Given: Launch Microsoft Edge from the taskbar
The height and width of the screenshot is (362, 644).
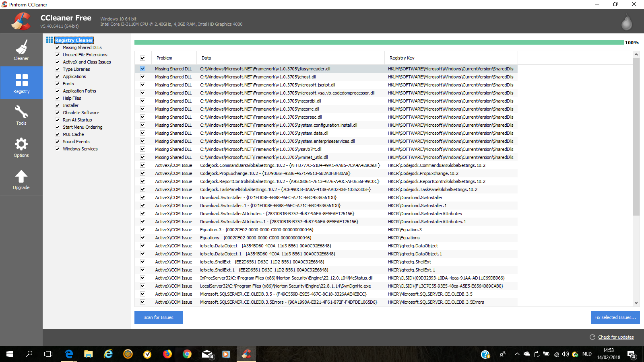Looking at the screenshot, I should pos(69,354).
